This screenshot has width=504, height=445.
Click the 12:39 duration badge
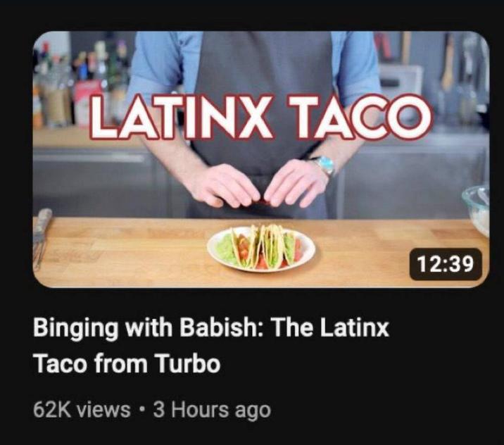point(446,264)
